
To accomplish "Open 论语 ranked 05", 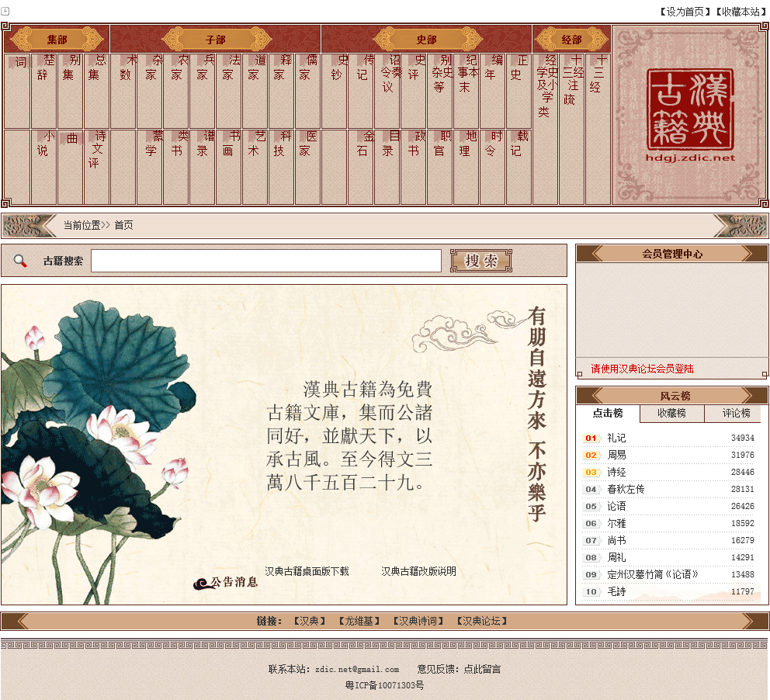I will click(x=616, y=506).
